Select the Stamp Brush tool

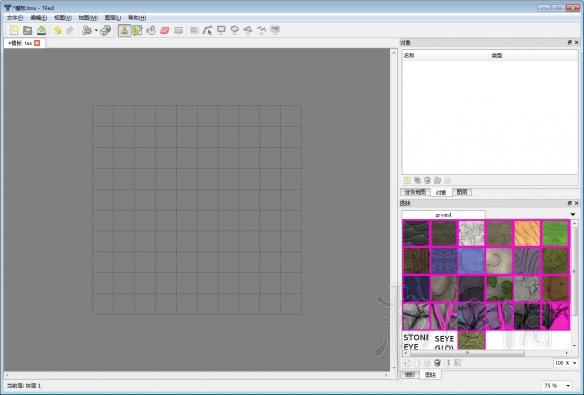tap(124, 31)
